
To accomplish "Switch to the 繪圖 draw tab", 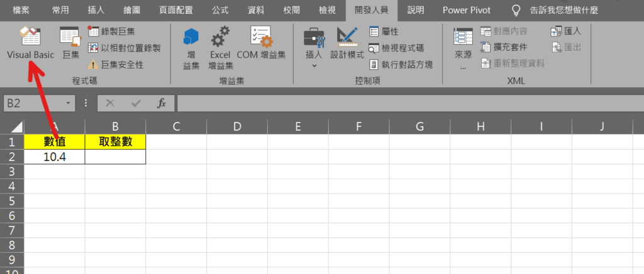I will click(131, 10).
